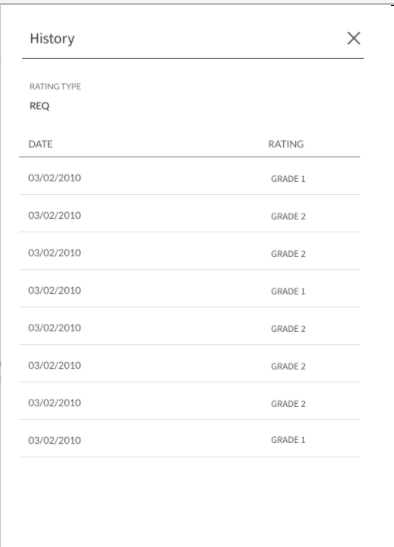Click GRADE 2 rating in seventh row
This screenshot has height=547, width=394.
click(288, 404)
